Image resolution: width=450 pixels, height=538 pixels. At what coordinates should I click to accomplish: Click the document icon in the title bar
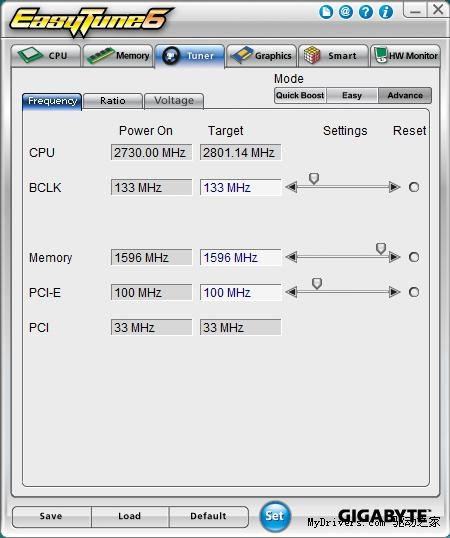326,12
